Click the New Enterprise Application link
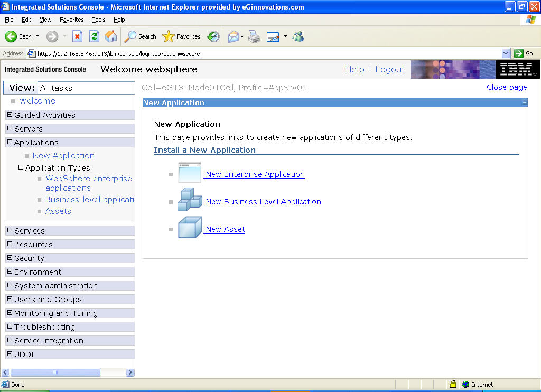 pyautogui.click(x=255, y=174)
